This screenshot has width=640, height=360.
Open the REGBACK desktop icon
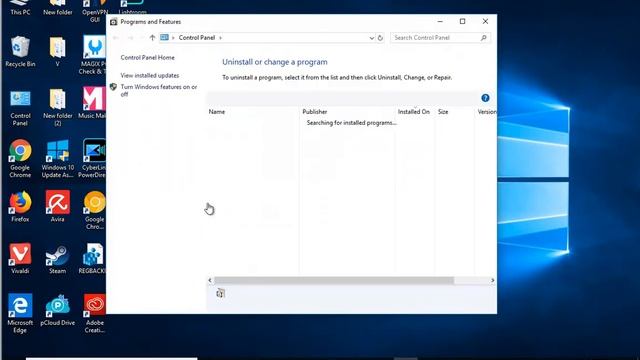93,258
